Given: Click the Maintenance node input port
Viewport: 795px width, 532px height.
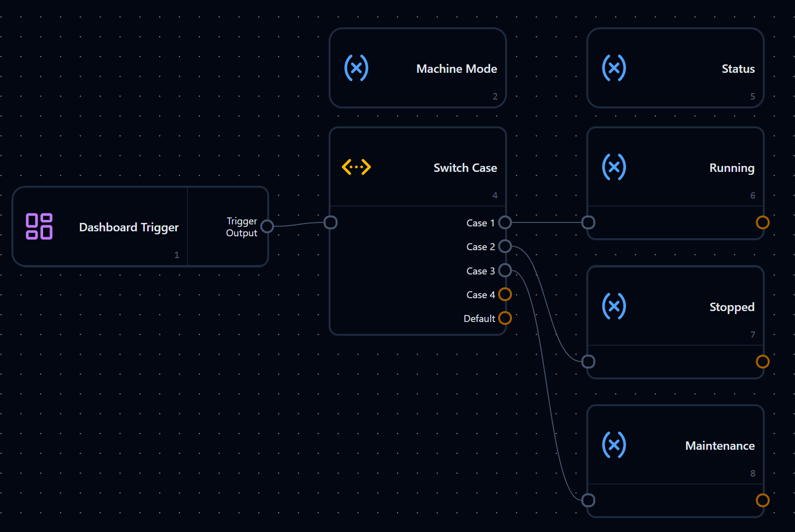Looking at the screenshot, I should click(588, 500).
